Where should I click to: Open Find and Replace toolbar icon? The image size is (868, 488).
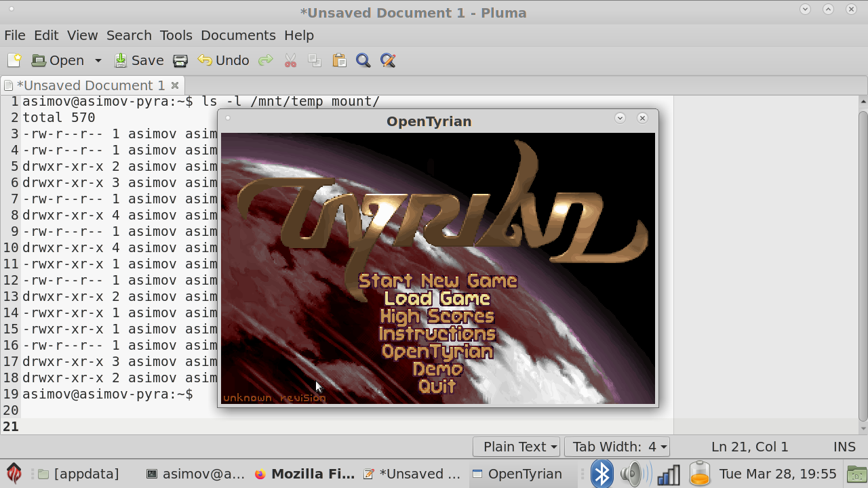[388, 60]
